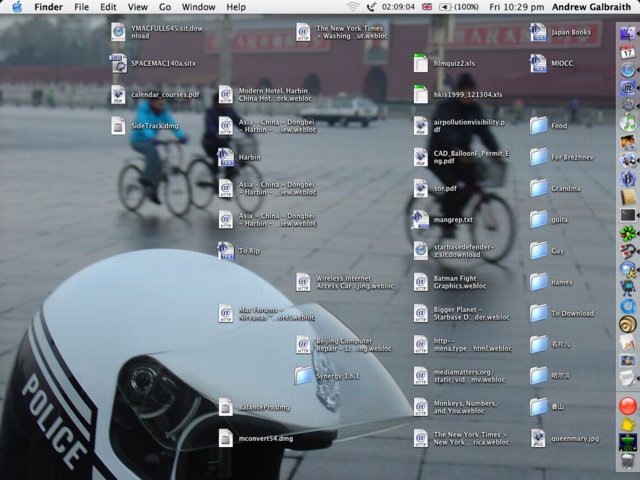Screen dimensions: 640x480
Task: Select the queenmary.jpg image file
Action: (538, 439)
